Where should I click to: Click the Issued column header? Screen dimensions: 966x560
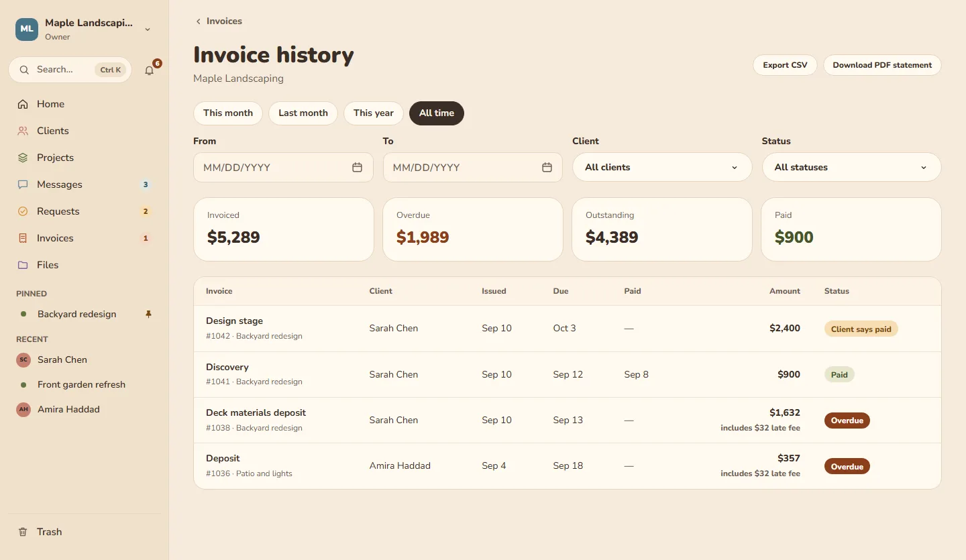pos(494,291)
